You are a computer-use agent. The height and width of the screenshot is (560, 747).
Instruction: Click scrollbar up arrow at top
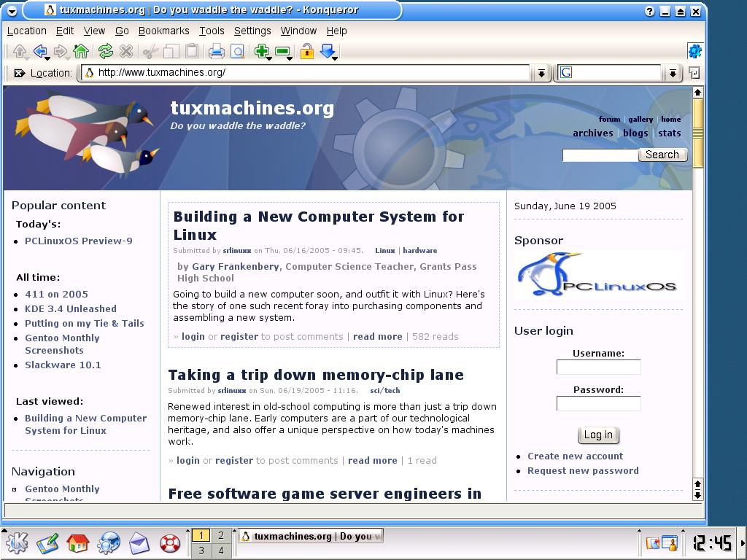697,93
